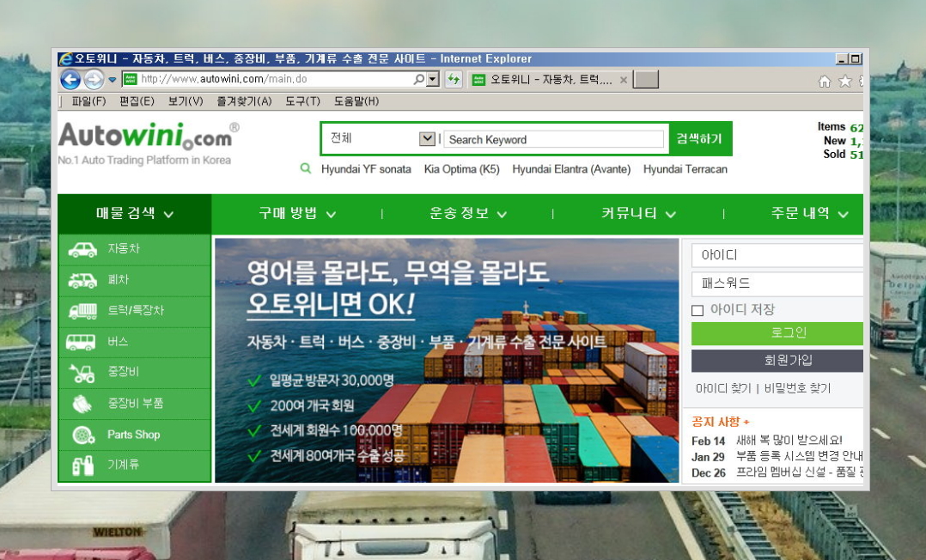
Task: Click the green magnifier icon beside suggestions
Action: pos(305,168)
